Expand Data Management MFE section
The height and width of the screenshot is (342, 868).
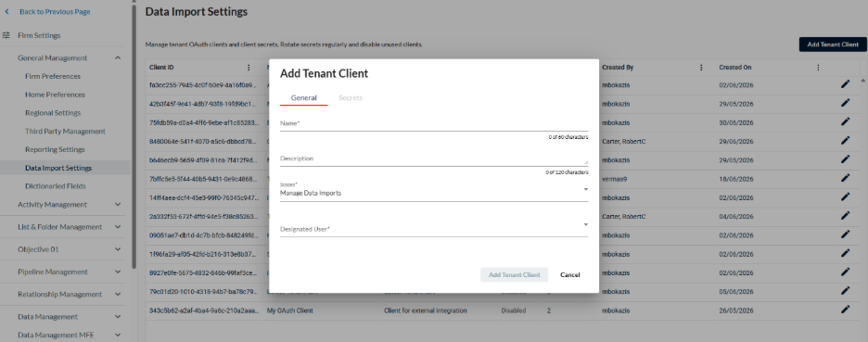[118, 335]
